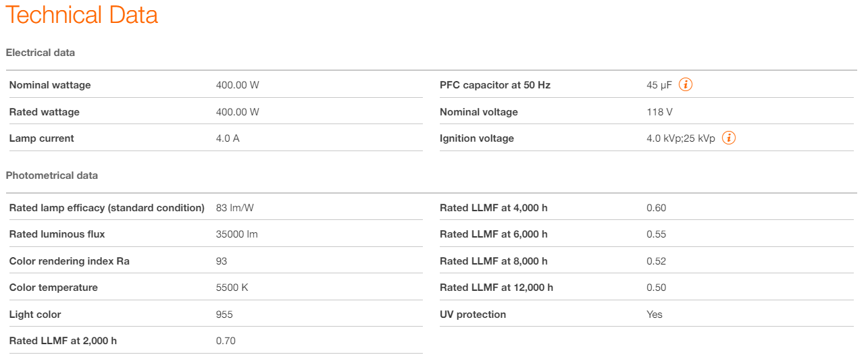Select the Nominal voltage 118 V value

click(659, 112)
